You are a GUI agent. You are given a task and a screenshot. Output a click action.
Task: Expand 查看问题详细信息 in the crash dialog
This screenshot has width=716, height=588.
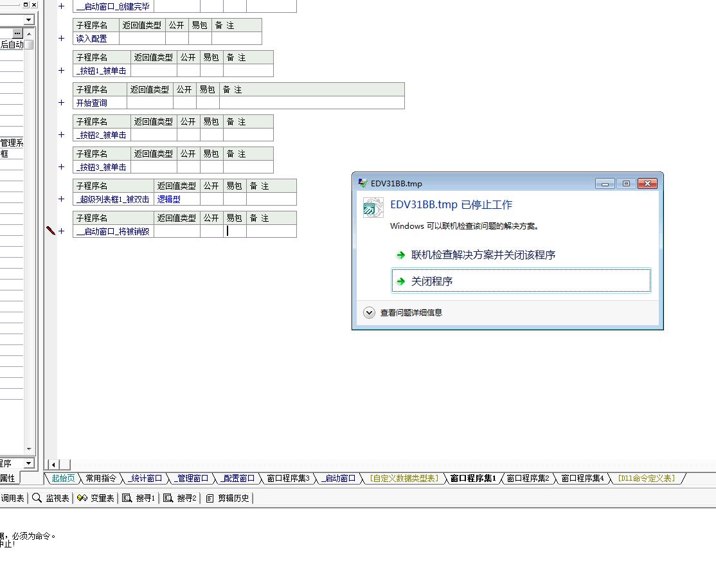point(369,313)
